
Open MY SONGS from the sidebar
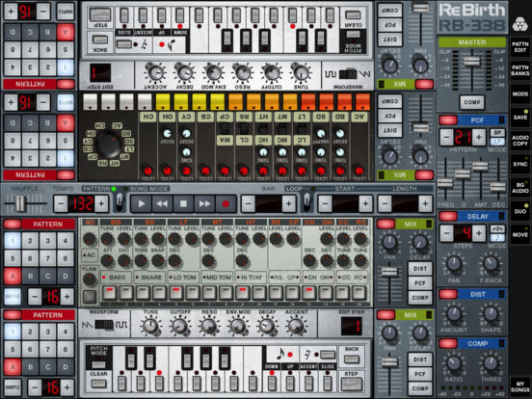tap(520, 386)
